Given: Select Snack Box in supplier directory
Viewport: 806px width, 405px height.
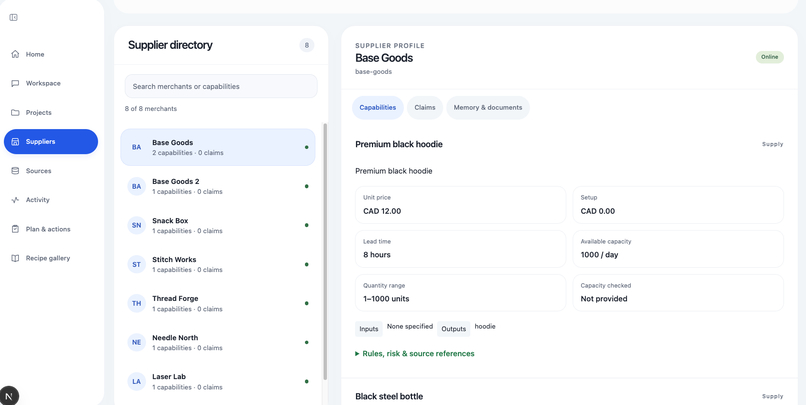Looking at the screenshot, I should 218,225.
